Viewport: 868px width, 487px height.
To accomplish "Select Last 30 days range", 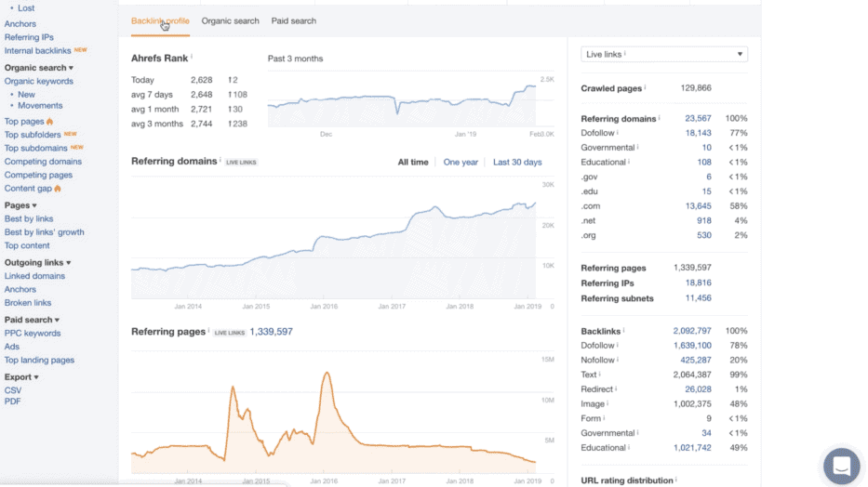I will [x=517, y=162].
